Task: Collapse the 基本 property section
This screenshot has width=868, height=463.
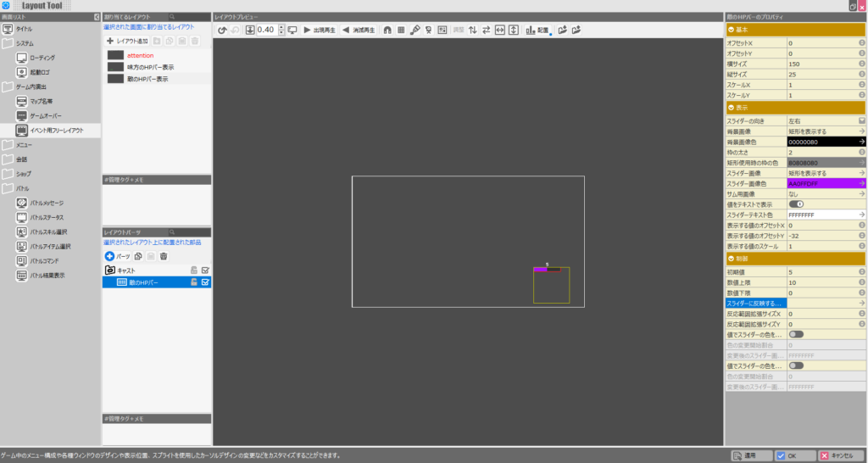Action: point(732,30)
